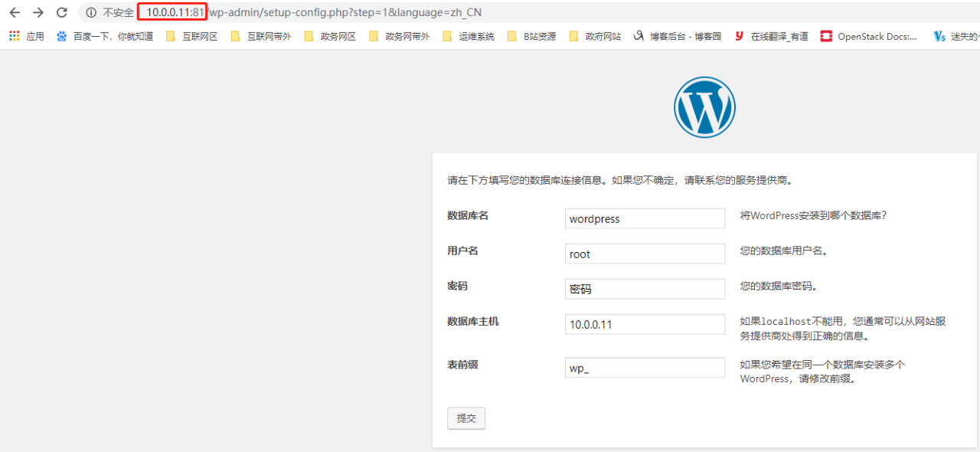
Task: Click the 表前缀 field label
Action: [x=462, y=365]
